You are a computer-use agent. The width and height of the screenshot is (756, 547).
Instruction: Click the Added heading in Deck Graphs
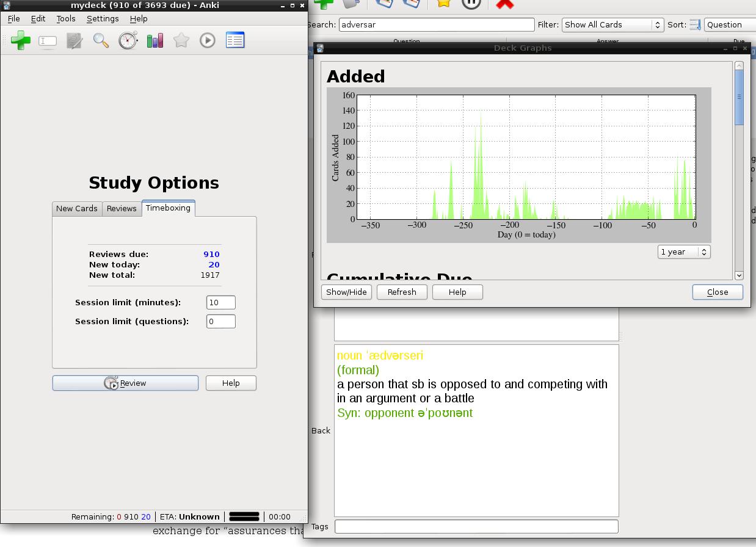click(356, 76)
